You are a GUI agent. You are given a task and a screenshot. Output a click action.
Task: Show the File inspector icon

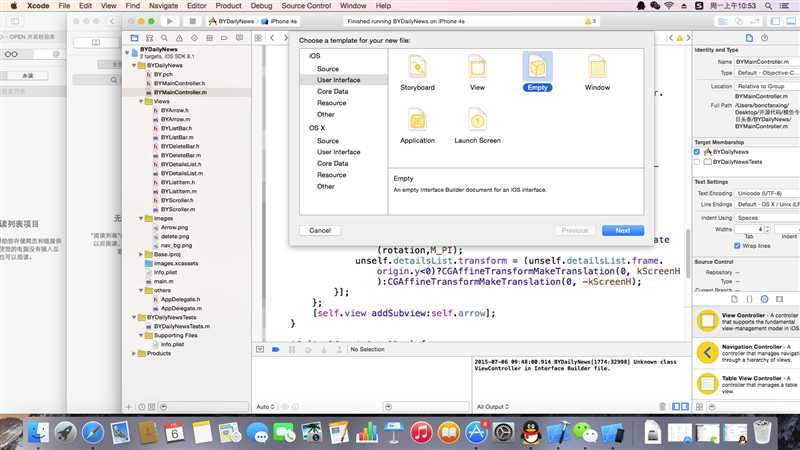(x=749, y=38)
